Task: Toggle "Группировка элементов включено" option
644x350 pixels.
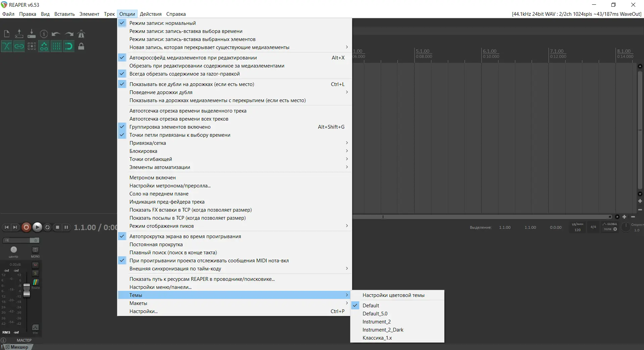Action: (234, 127)
